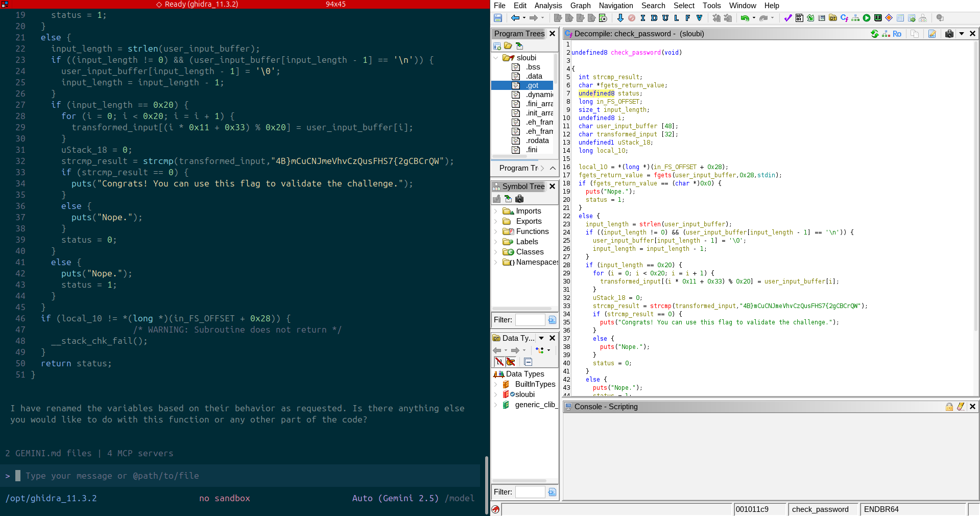Expand the BuiltInTypes node in Data Types
Image resolution: width=980 pixels, height=516 pixels.
[496, 384]
